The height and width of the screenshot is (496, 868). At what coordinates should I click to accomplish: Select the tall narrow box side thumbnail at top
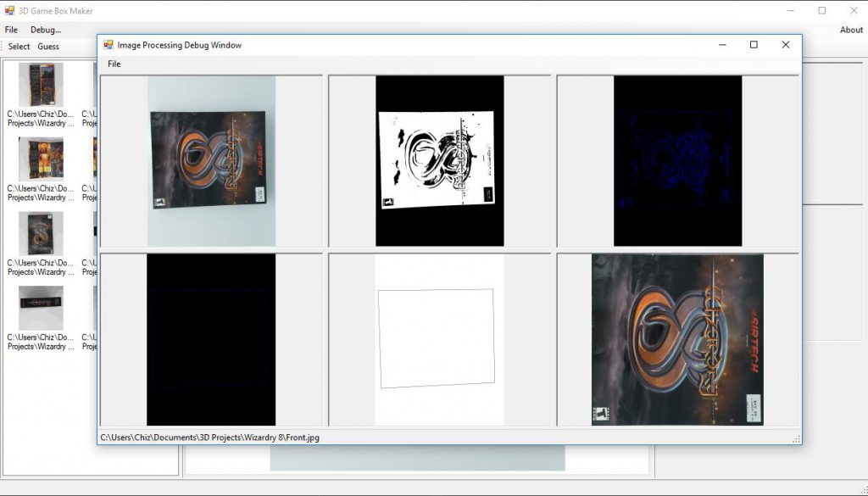click(x=41, y=85)
